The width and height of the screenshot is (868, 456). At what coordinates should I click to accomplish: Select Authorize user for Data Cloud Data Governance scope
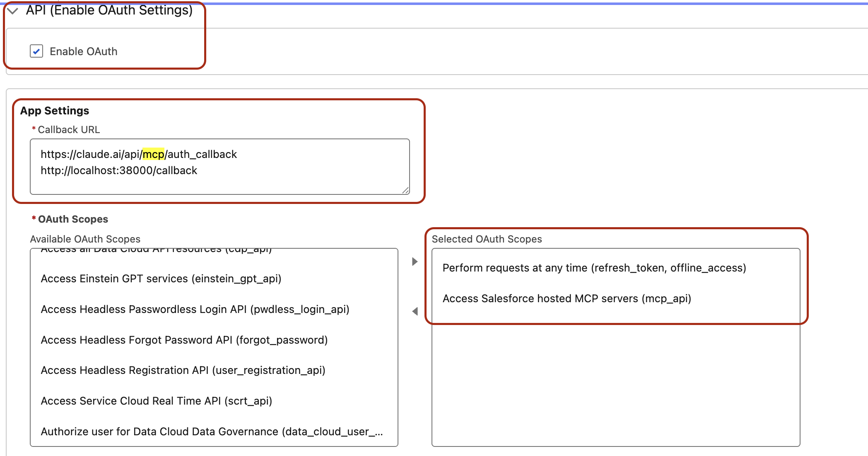(x=212, y=432)
